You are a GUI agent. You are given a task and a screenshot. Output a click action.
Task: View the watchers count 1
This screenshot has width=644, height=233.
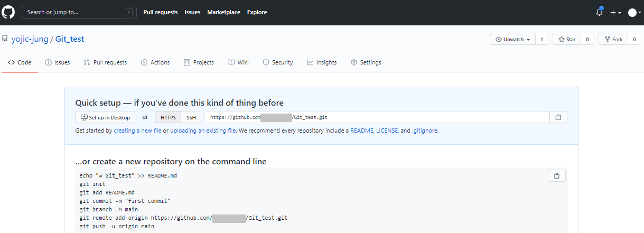(542, 39)
